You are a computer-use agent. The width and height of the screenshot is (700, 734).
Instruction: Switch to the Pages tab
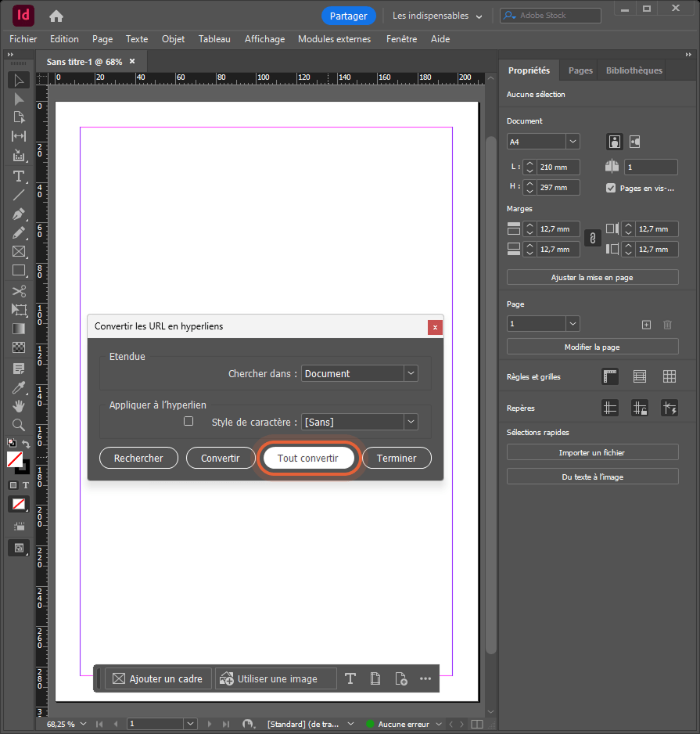[x=580, y=70]
